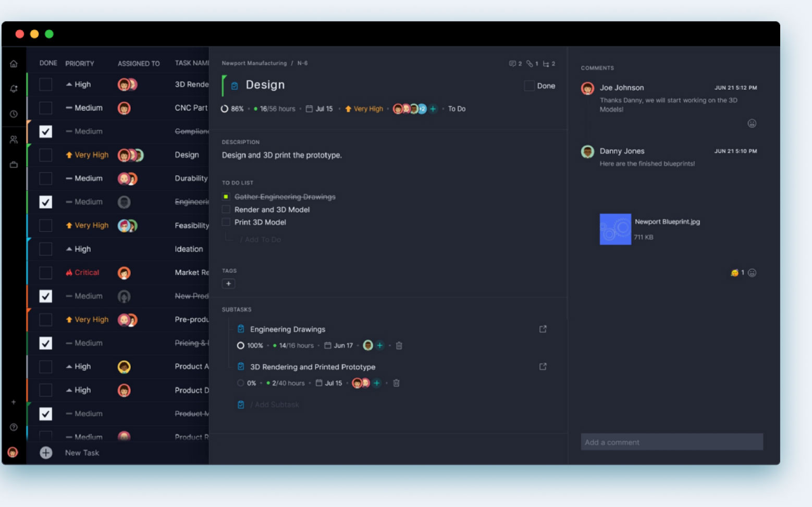This screenshot has height=507, width=812.
Task: Delete the 3D Rendering subtask via trash icon
Action: 396,383
